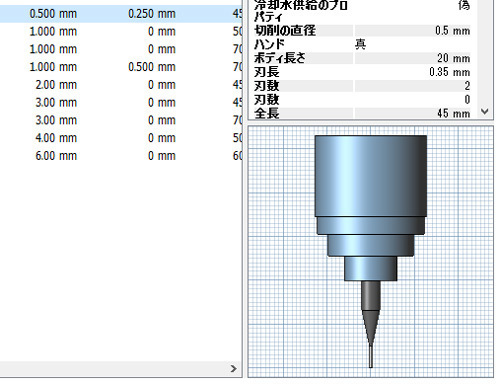Viewport: 500px width, 384px height.
Task: Select the highlighted 0.500 mm tool row
Action: (121, 14)
